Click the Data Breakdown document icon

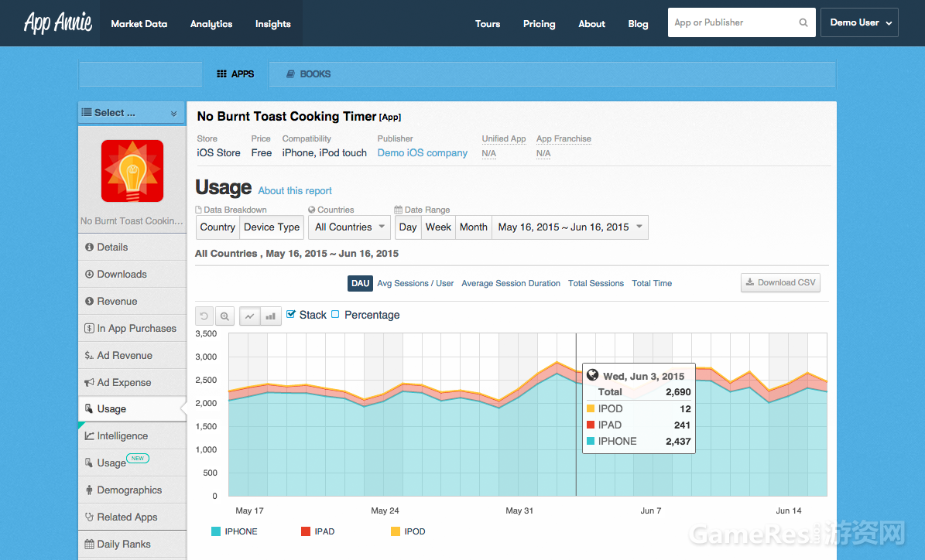198,210
